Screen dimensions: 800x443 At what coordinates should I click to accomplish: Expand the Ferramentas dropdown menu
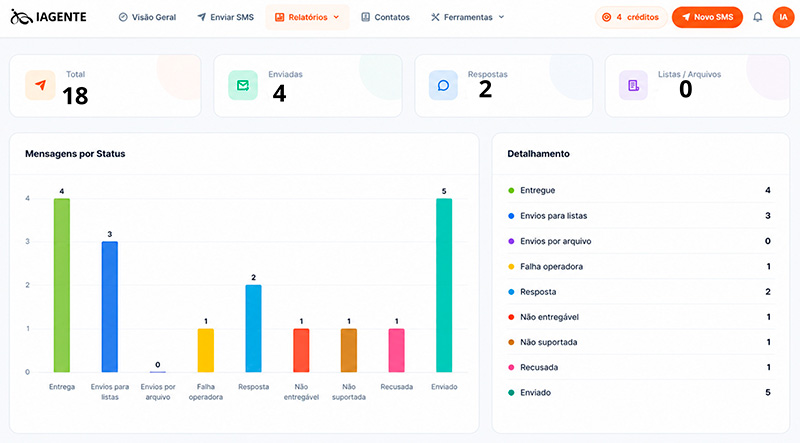pyautogui.click(x=467, y=17)
